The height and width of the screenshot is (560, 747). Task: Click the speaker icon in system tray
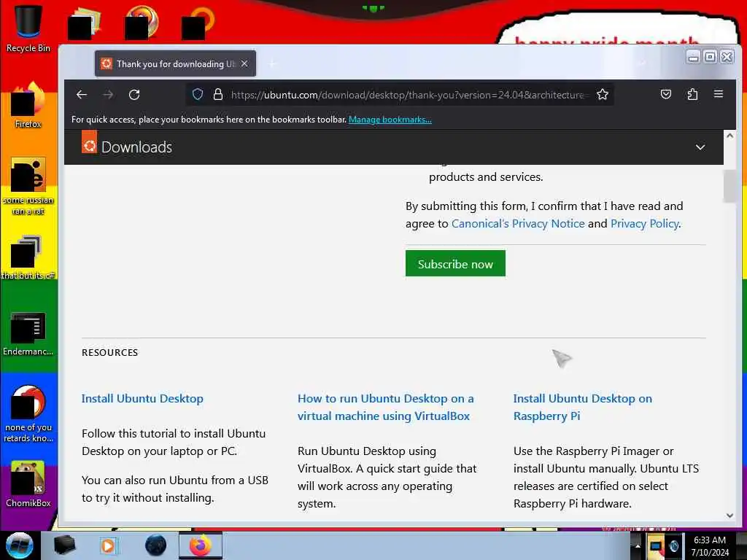pyautogui.click(x=673, y=545)
